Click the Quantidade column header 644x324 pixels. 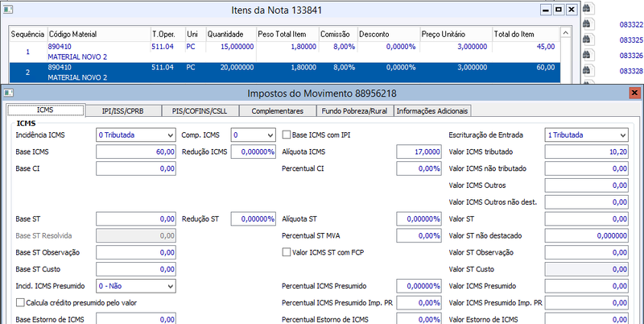(230, 35)
